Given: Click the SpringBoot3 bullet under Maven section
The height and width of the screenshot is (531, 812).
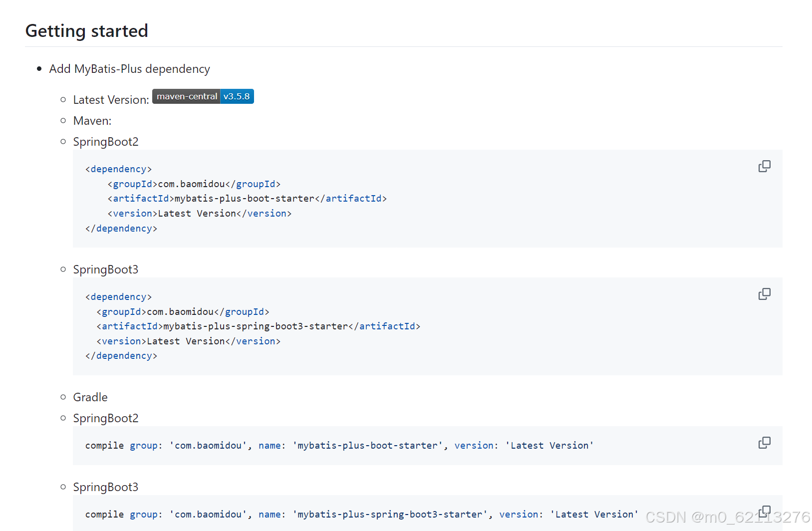Looking at the screenshot, I should point(105,269).
